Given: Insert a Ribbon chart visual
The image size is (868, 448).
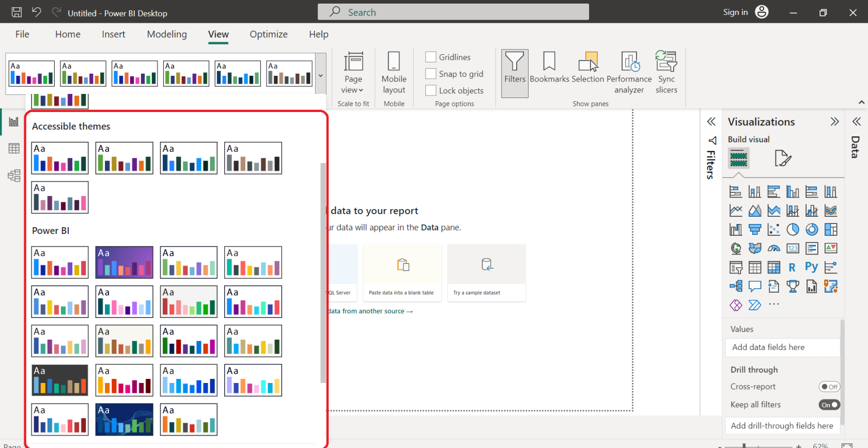Looking at the screenshot, I should pos(831,211).
